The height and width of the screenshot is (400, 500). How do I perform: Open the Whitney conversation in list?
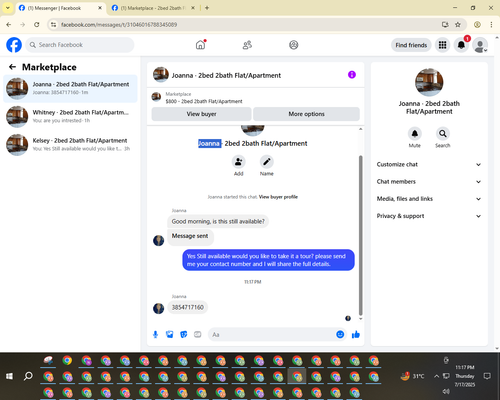tap(70, 117)
